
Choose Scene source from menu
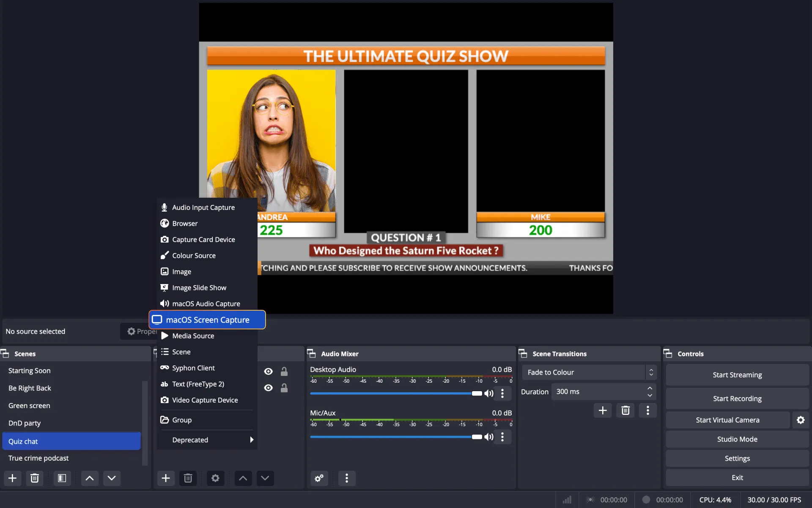click(207, 352)
